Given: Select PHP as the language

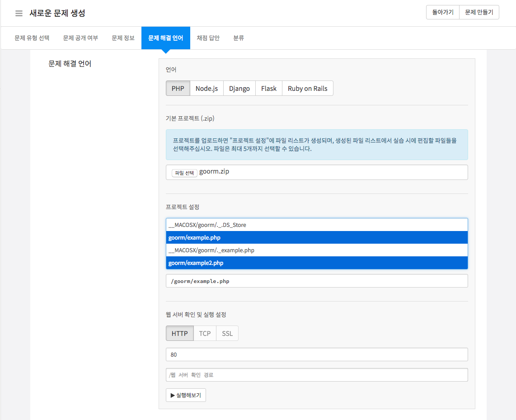Looking at the screenshot, I should pyautogui.click(x=178, y=89).
